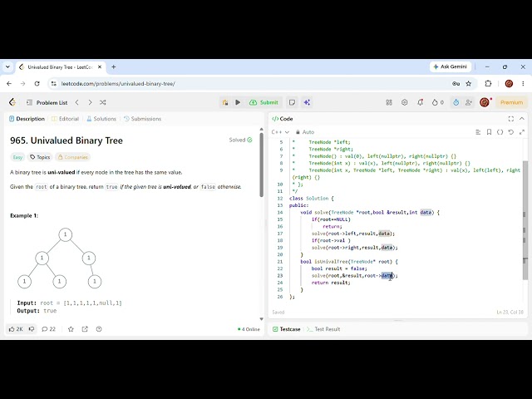Viewport: 532px width, 399px height.
Task: Open the Topics tag
Action: click(40, 157)
